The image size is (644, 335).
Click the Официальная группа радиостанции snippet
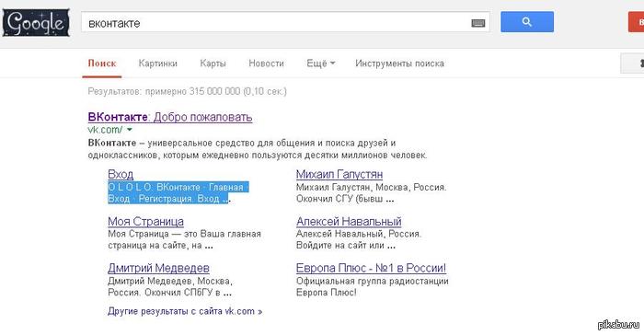372,287
